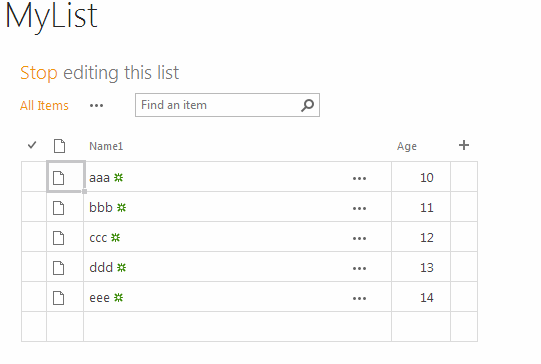541x364 pixels.
Task: Select the Age cell containing 12
Action: tap(421, 237)
